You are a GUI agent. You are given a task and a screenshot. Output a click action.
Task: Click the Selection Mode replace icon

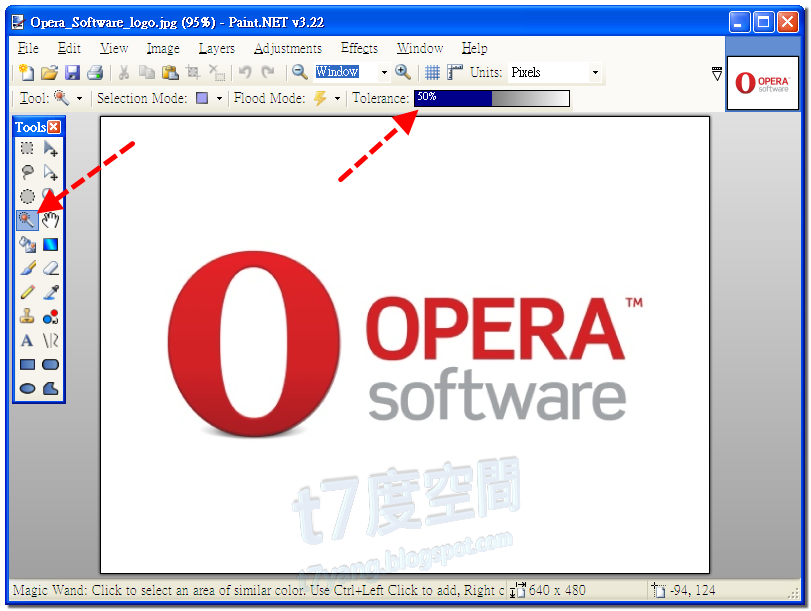pyautogui.click(x=202, y=98)
